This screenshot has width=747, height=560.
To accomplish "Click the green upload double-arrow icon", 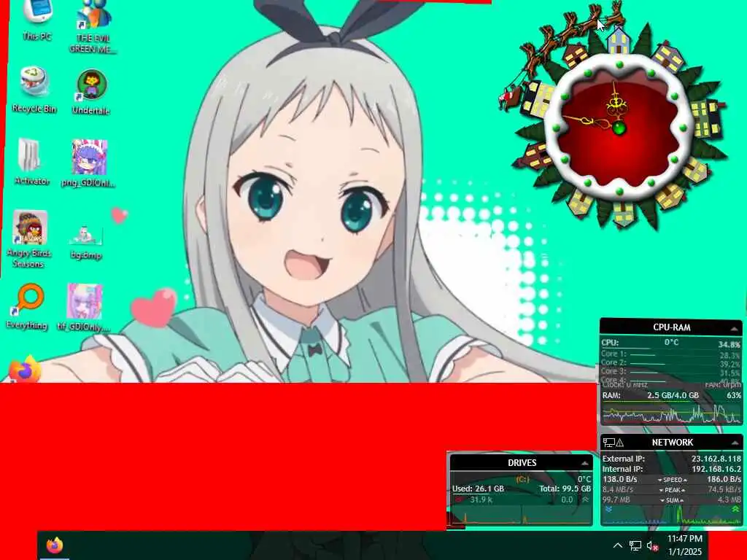I will pos(735,510).
